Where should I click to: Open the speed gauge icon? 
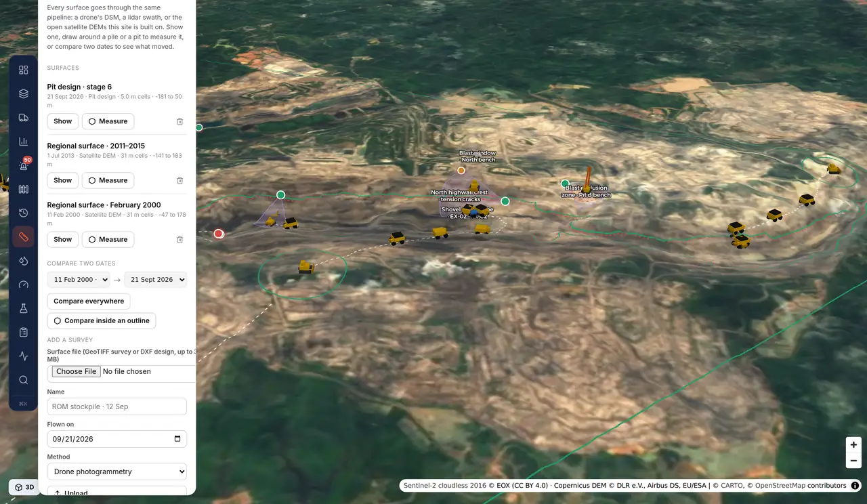coord(24,285)
